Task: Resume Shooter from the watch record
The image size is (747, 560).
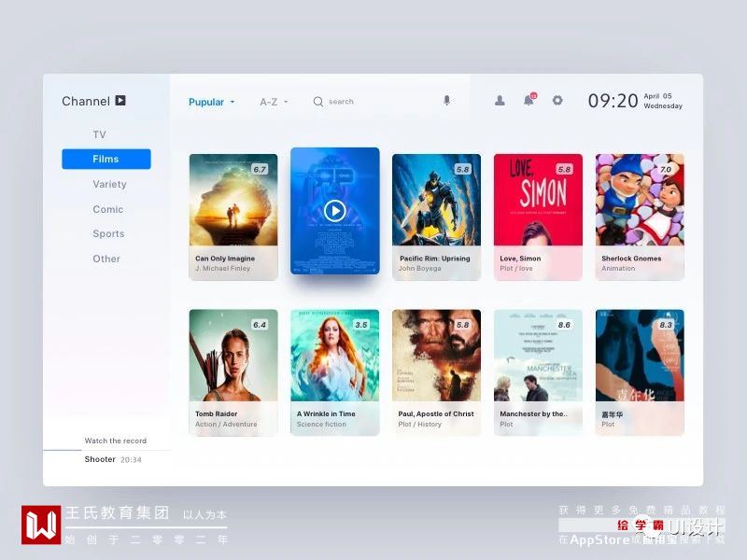Action: pos(100,459)
